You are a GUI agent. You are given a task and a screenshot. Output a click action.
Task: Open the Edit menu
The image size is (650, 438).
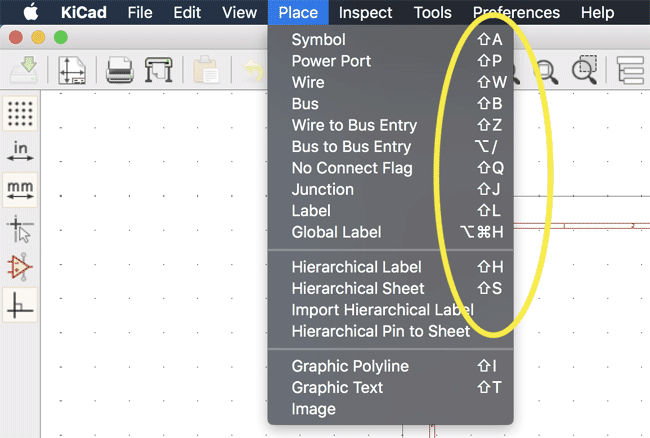(187, 12)
